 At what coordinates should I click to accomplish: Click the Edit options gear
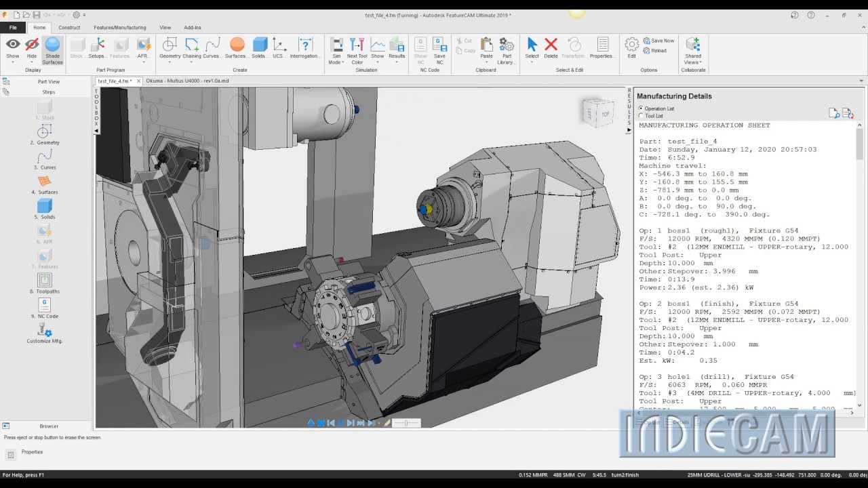tap(631, 45)
